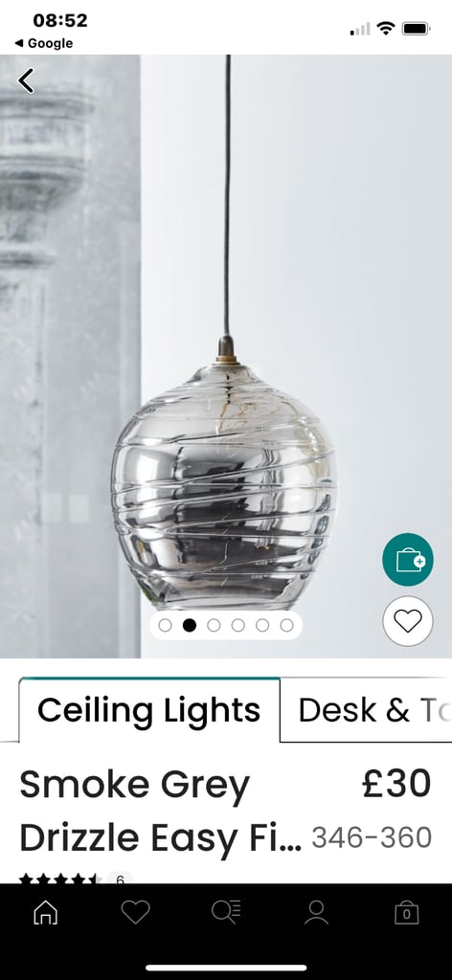Select the last image carousel dot
Viewport: 452px width, 980px height.
click(287, 625)
